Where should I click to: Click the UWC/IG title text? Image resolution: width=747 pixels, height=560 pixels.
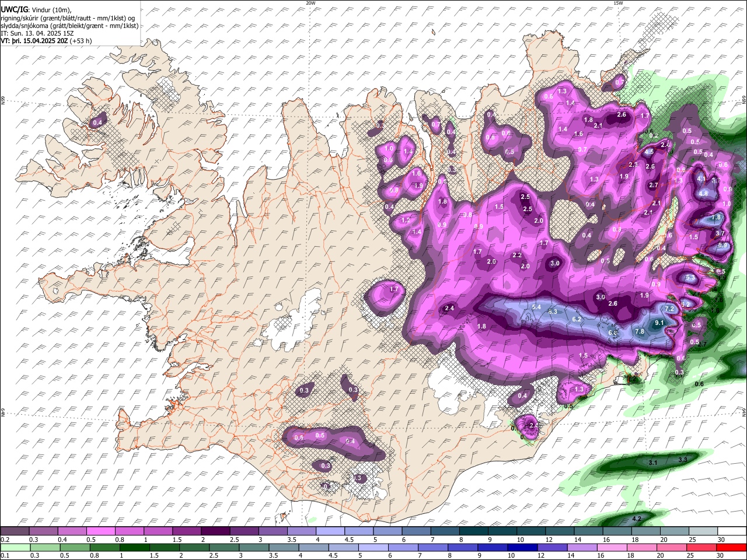pyautogui.click(x=13, y=10)
